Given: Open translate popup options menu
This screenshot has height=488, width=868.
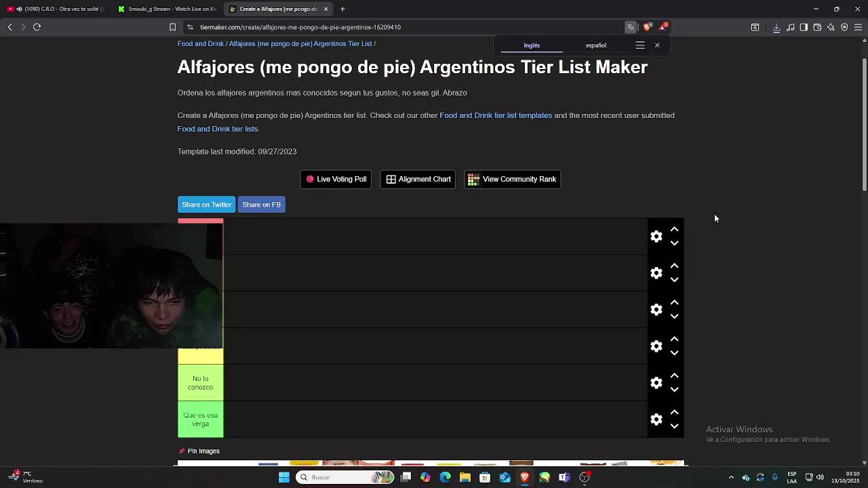Looking at the screenshot, I should 639,45.
